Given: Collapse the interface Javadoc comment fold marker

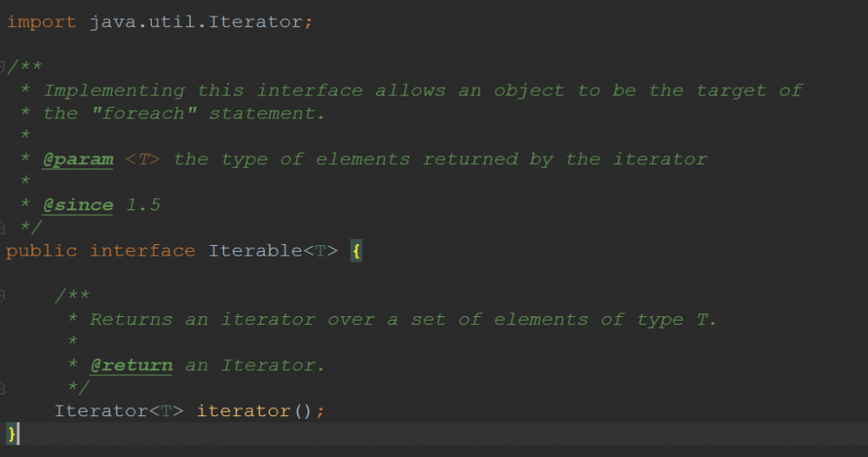Looking at the screenshot, I should [x=3, y=67].
